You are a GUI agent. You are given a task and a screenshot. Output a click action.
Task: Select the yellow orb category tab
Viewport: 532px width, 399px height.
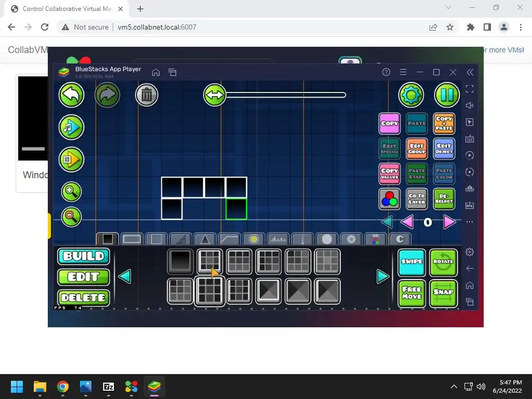[254, 239]
